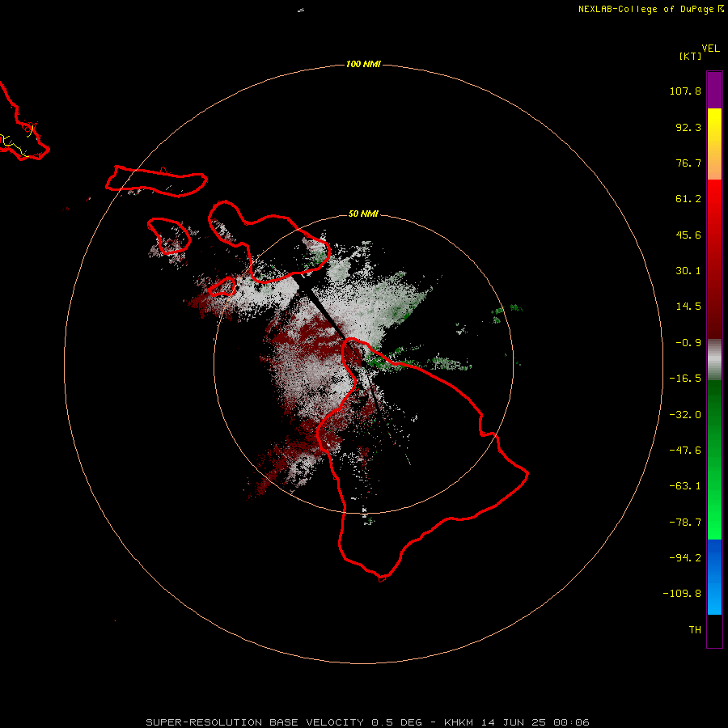Click the Super-Resolution Base Velocity caption text
Image resolution: width=728 pixels, height=728 pixels.
point(367,722)
